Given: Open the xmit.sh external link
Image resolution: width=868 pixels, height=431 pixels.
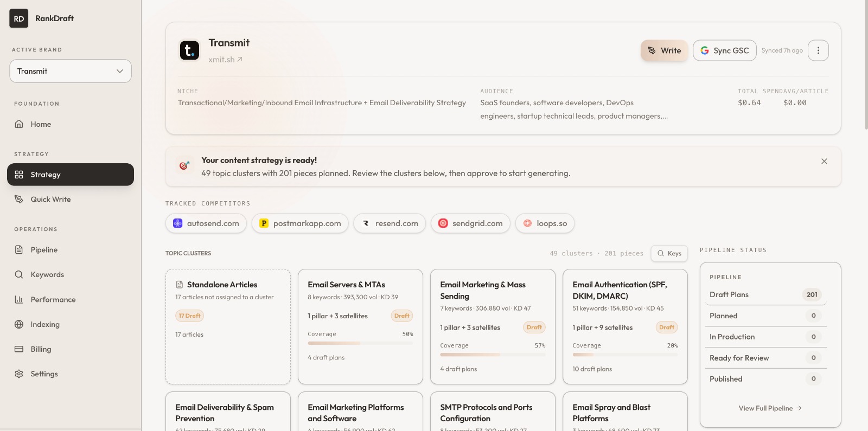Looking at the screenshot, I should click(x=225, y=60).
